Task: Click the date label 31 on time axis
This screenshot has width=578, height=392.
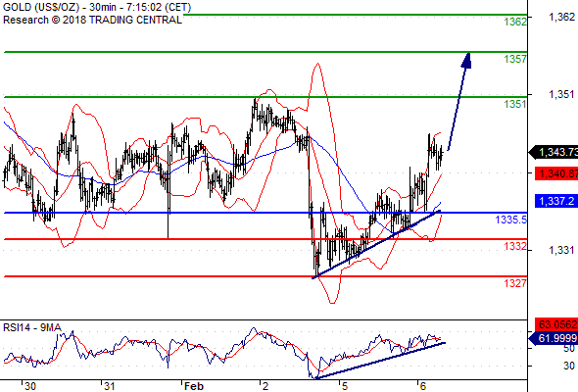Action: coord(109,386)
